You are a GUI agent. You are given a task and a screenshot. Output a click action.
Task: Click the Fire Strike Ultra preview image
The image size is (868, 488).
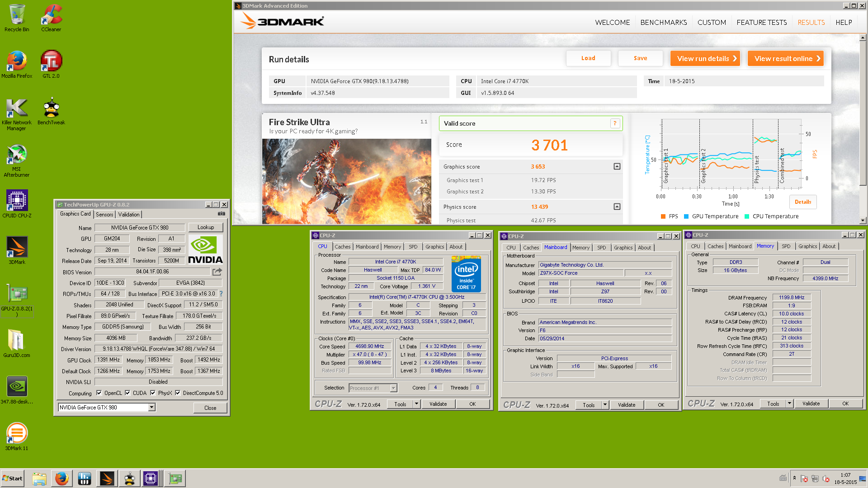(347, 181)
